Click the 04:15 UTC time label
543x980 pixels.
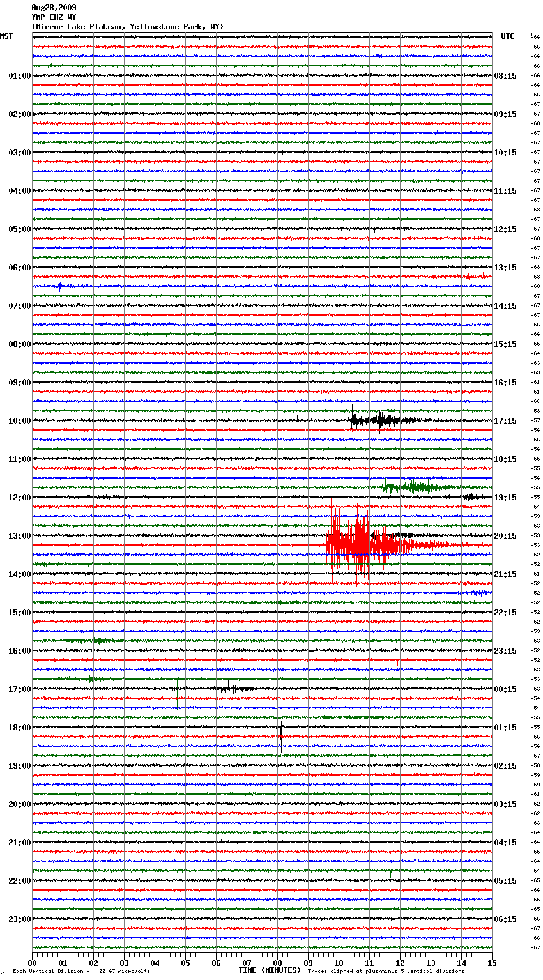click(505, 843)
